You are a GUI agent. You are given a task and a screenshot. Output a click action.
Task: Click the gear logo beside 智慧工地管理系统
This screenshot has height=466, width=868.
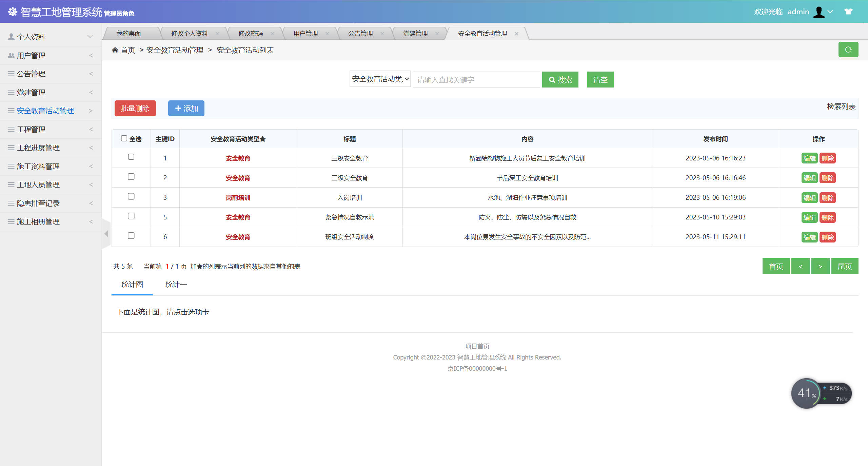tap(12, 11)
